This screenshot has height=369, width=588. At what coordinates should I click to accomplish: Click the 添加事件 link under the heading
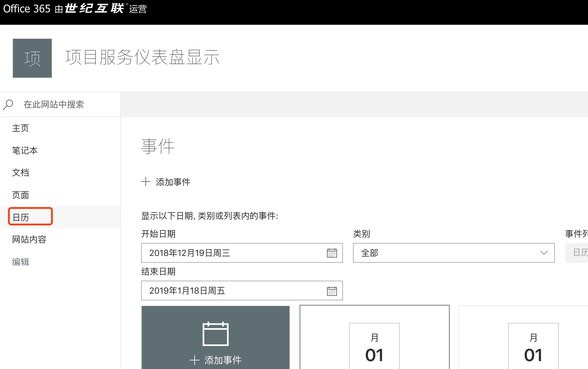pos(173,182)
